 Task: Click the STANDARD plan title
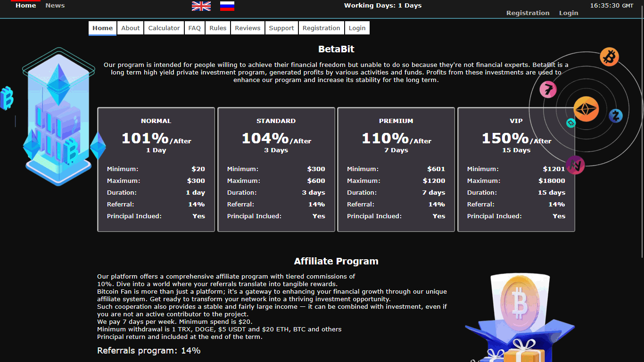click(x=276, y=121)
